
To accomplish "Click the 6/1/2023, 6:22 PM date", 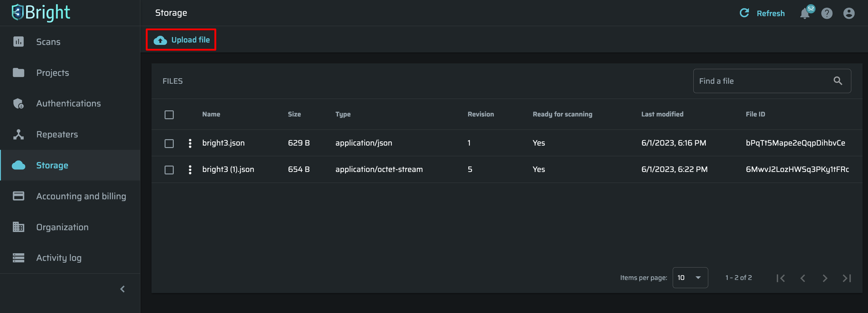I will pyautogui.click(x=674, y=169).
